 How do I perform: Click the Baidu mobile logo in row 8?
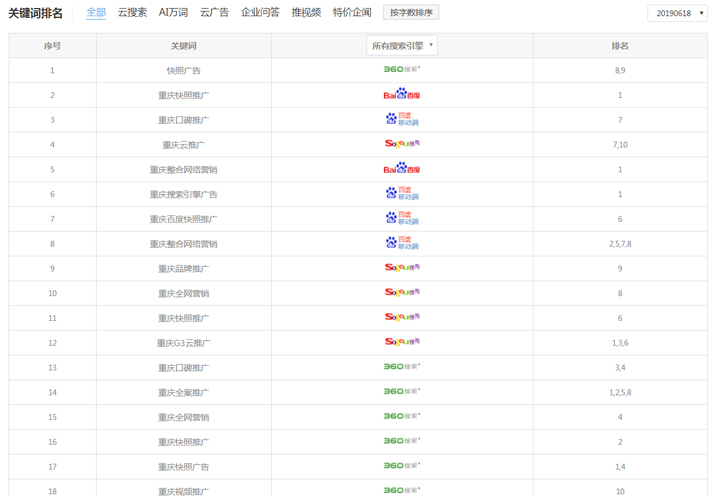coord(402,243)
